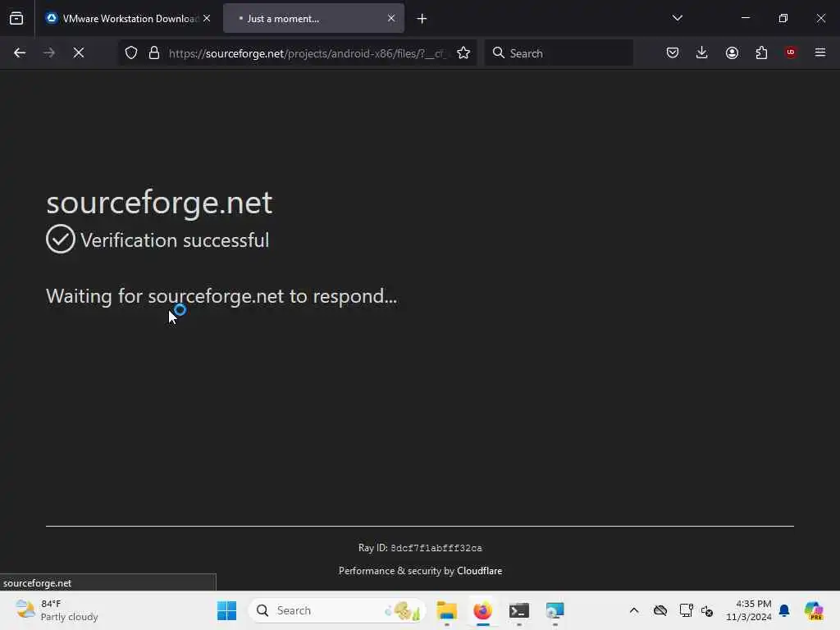Click 'Verification successful' text
The width and height of the screenshot is (840, 630).
click(x=175, y=240)
